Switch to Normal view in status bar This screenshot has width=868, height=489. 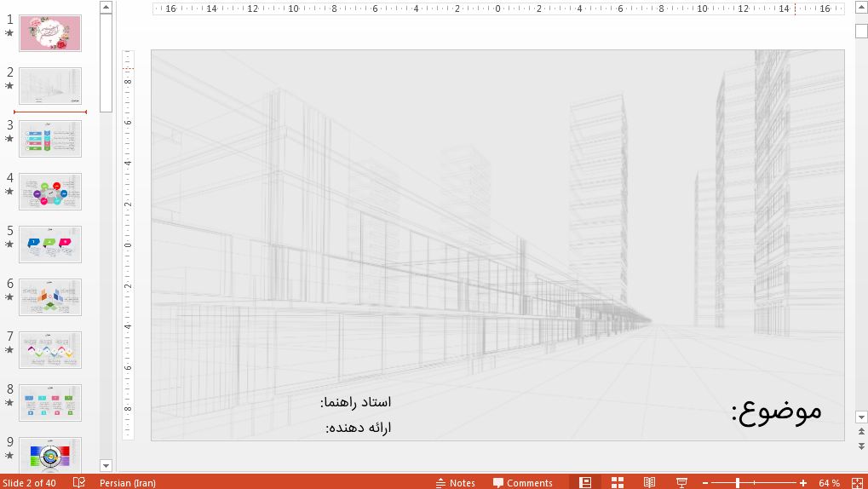[x=585, y=482]
